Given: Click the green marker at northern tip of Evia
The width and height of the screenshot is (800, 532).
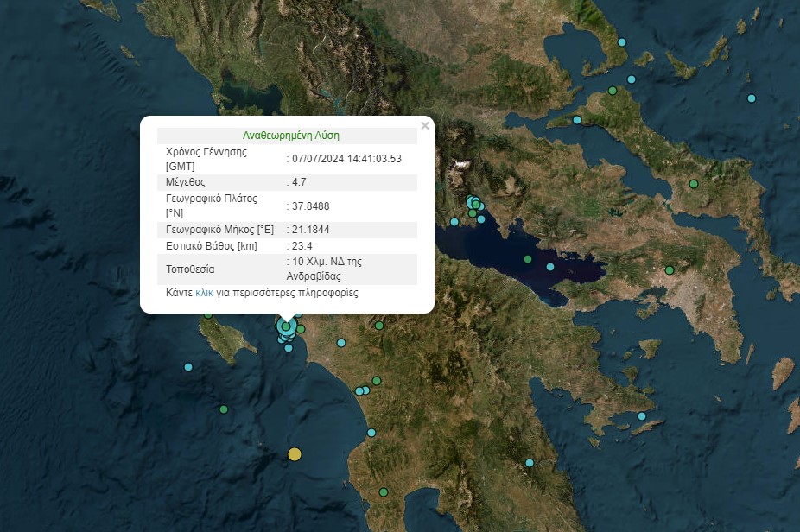Looking at the screenshot, I should click(613, 91).
